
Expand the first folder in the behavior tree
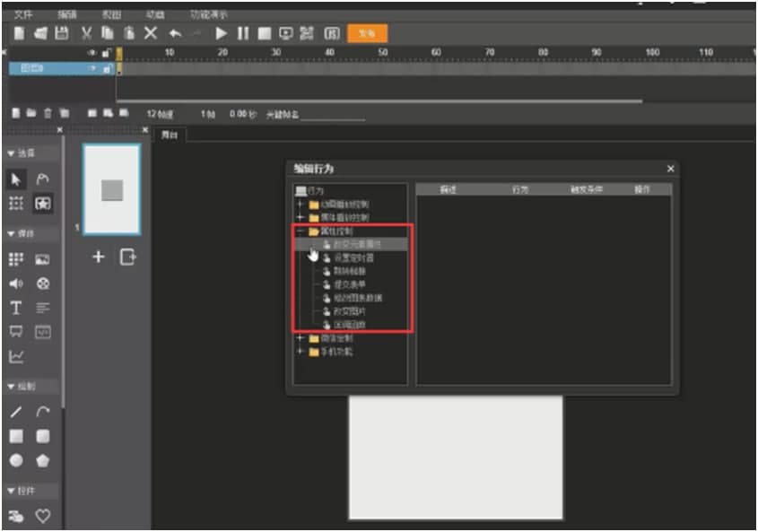[x=301, y=205]
